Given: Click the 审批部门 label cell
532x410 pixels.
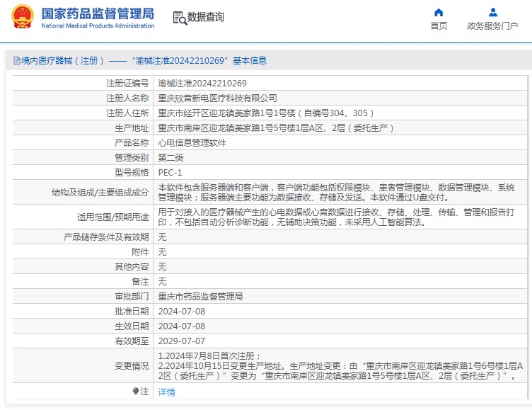Looking at the screenshot, I should 83,297.
